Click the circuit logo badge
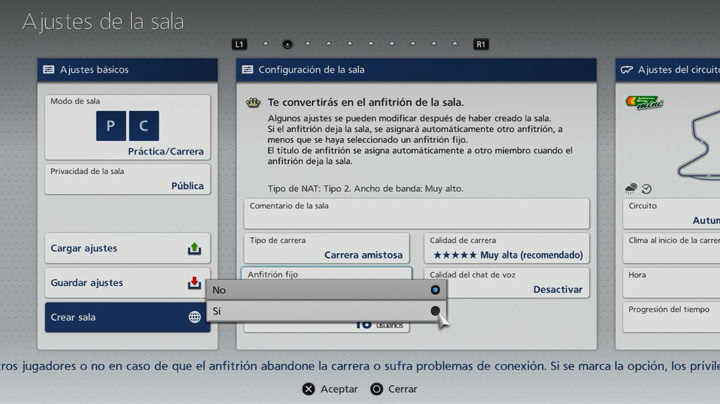Viewport: 720px width, 404px height. point(645,103)
